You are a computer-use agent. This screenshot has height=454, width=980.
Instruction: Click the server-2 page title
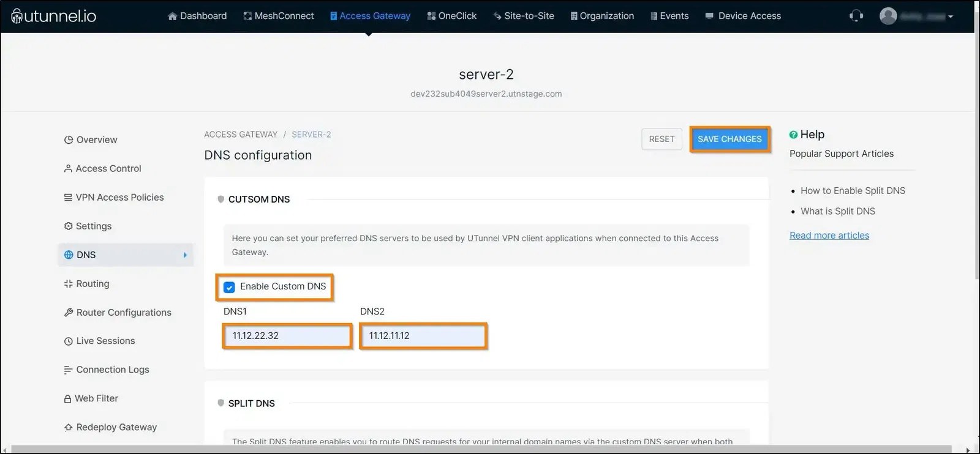pyautogui.click(x=486, y=75)
